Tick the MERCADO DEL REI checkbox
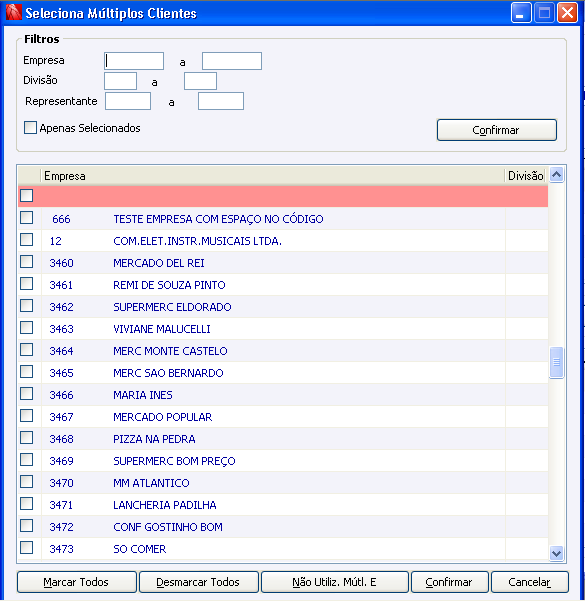 click(x=26, y=262)
